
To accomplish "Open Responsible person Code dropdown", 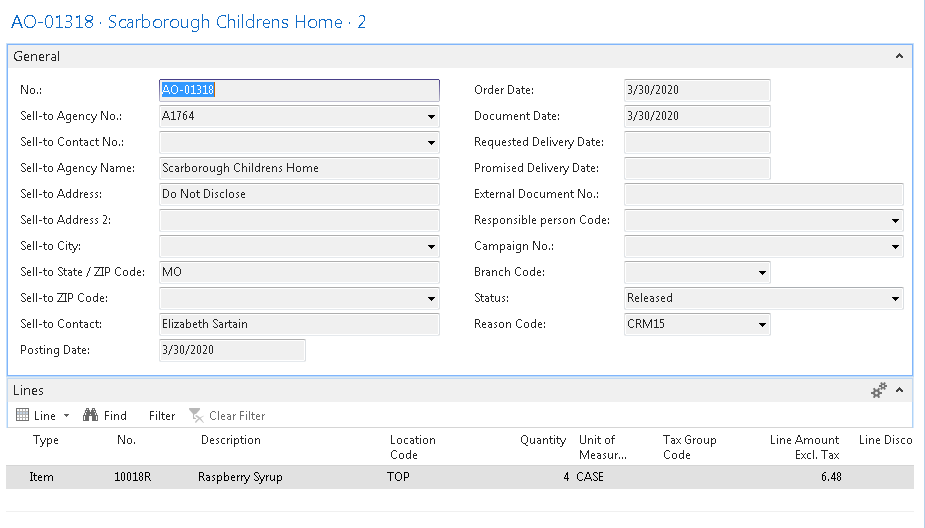I will (x=894, y=220).
